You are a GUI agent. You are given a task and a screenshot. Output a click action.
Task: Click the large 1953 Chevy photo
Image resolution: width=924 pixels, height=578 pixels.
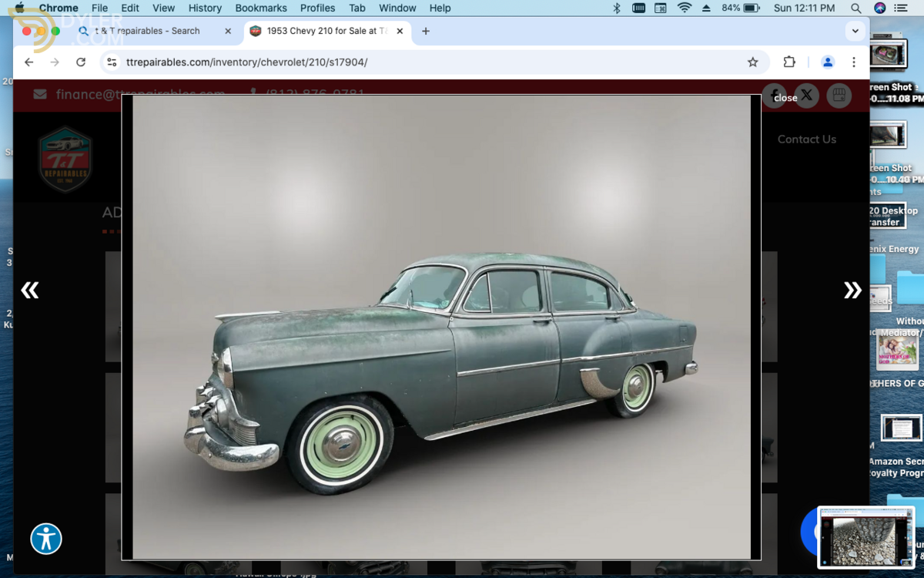click(x=441, y=327)
